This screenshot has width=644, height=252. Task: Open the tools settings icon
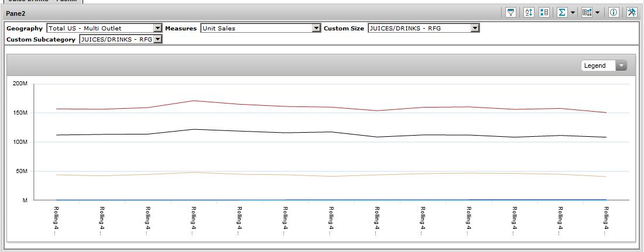tap(632, 12)
